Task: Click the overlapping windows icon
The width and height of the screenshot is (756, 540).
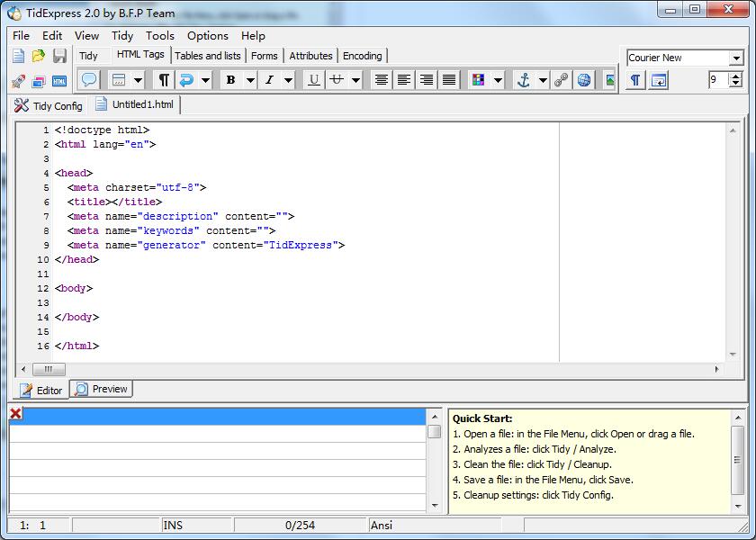Action: (x=39, y=81)
